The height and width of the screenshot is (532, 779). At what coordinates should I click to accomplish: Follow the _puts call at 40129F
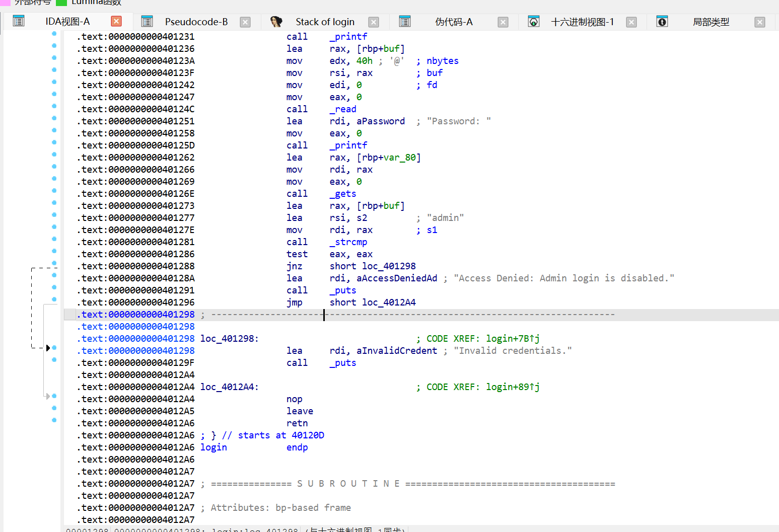point(343,363)
